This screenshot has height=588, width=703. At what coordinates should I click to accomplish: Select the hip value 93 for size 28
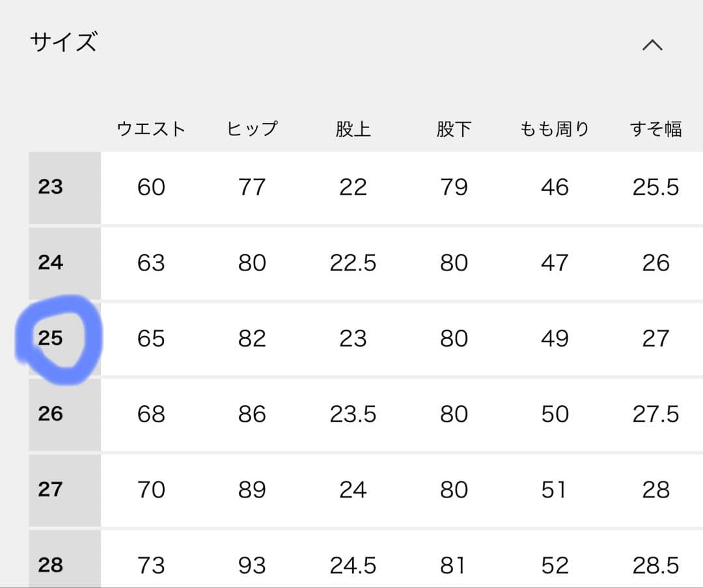tap(253, 565)
